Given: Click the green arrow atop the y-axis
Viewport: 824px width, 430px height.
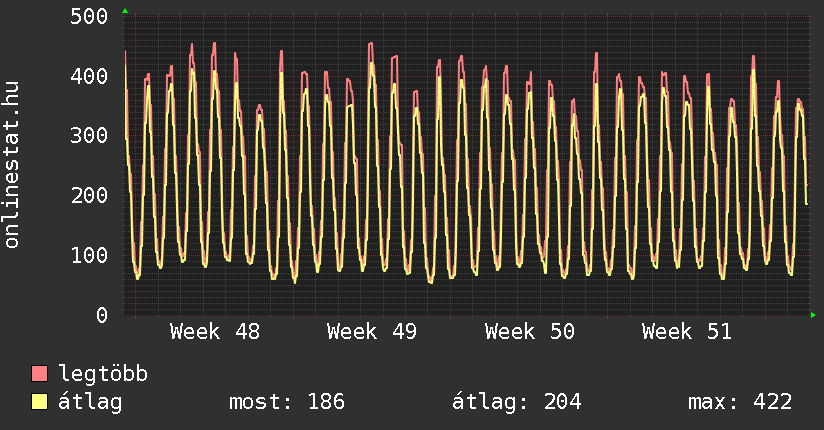Looking at the screenshot, I should pos(125,11).
